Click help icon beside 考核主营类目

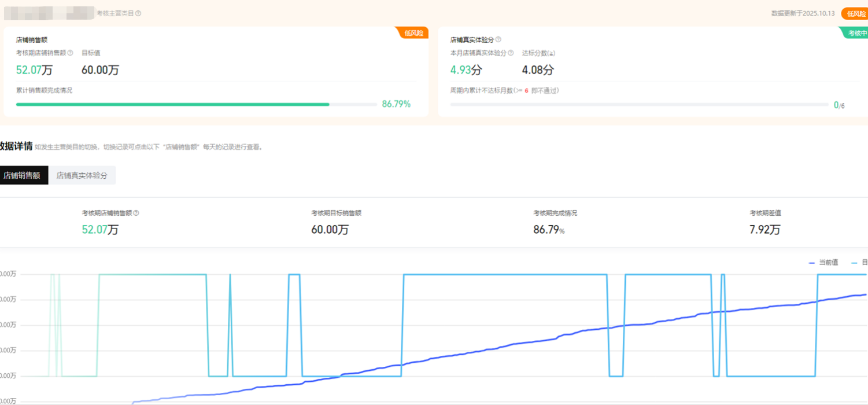click(138, 13)
